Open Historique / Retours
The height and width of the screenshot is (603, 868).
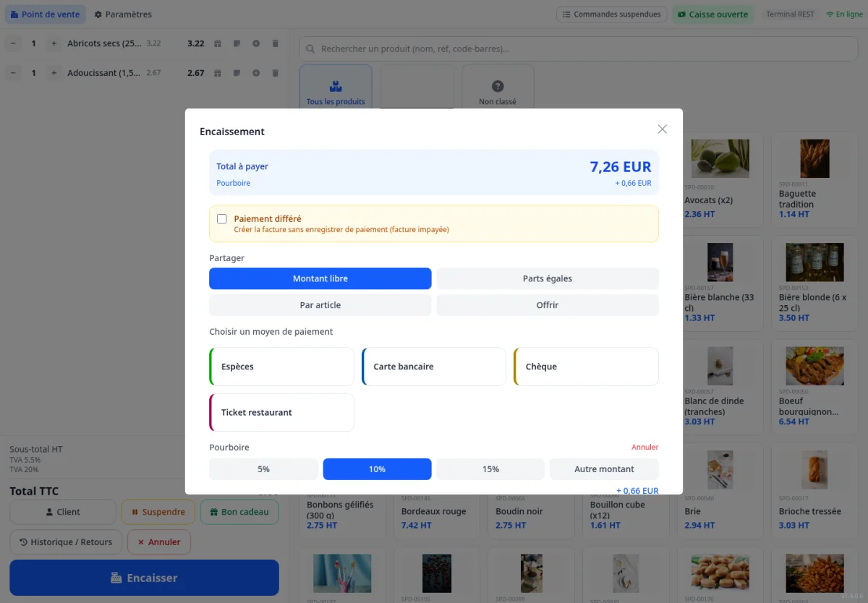[x=66, y=542]
